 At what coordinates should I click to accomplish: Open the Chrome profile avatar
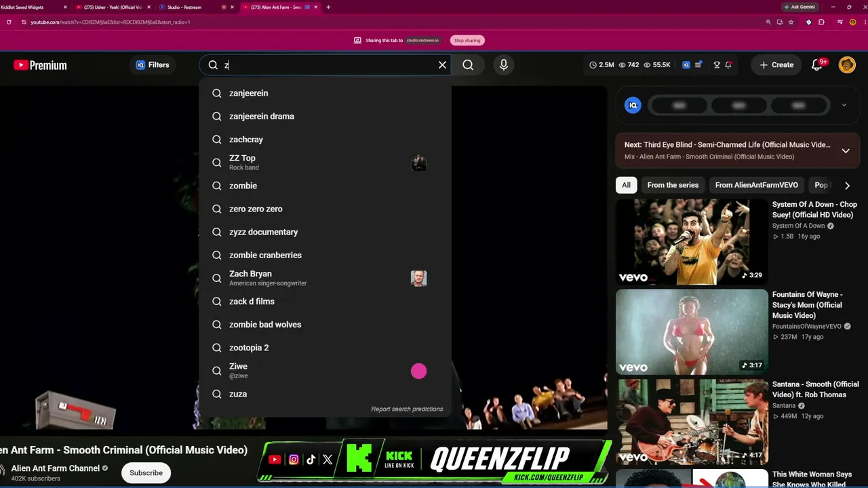(x=853, y=22)
